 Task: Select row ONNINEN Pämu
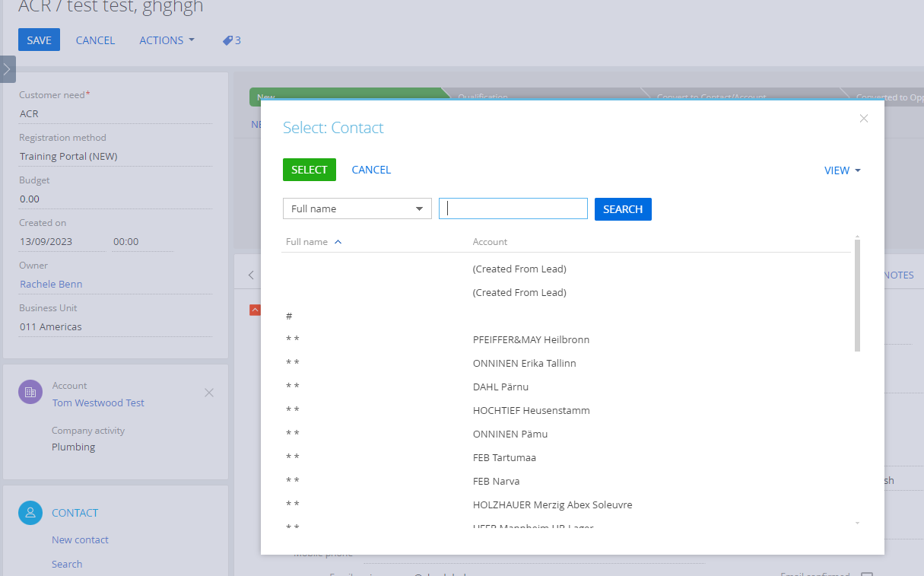point(566,434)
